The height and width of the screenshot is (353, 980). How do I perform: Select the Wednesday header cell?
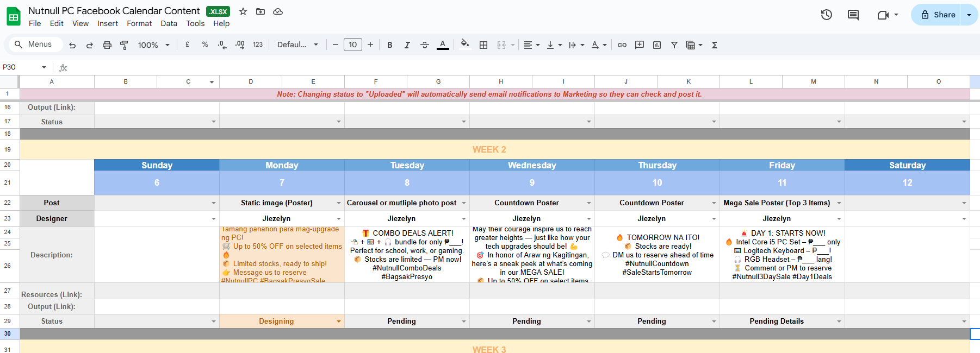(532, 165)
